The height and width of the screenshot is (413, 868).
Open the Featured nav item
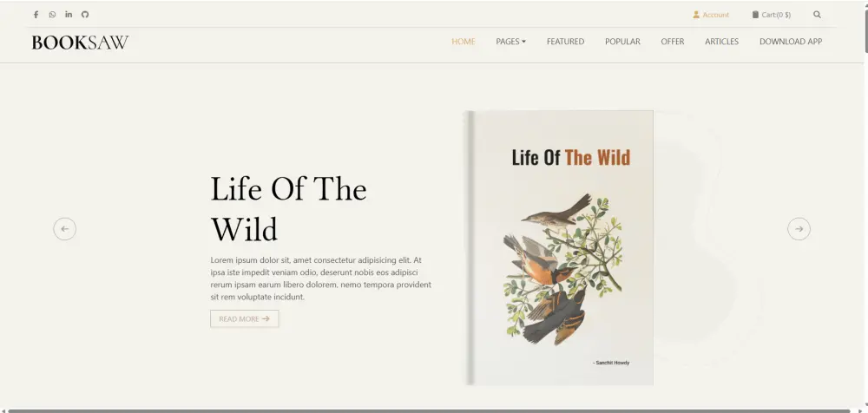[565, 42]
